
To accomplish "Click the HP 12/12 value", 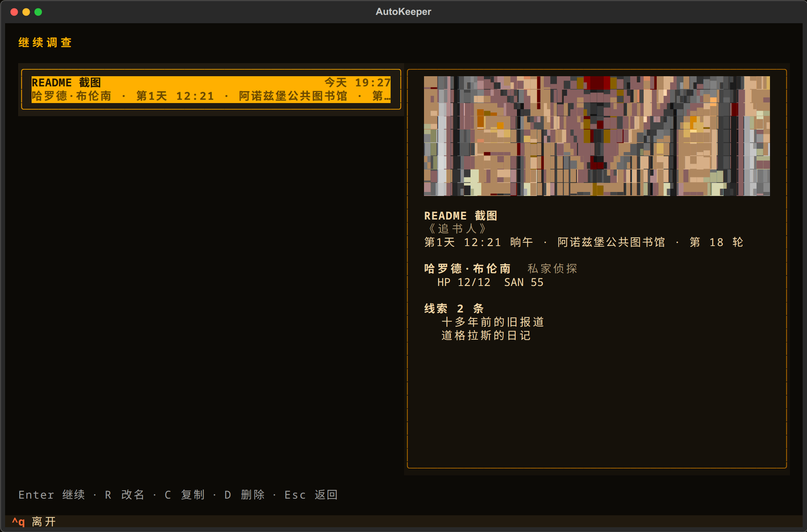I will 464,282.
